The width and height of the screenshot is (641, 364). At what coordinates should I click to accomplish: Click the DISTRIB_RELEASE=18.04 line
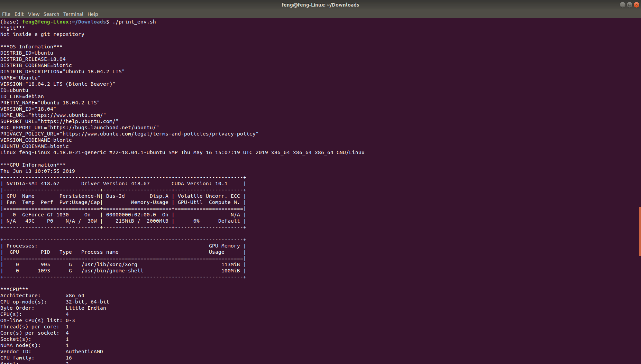pos(33,59)
